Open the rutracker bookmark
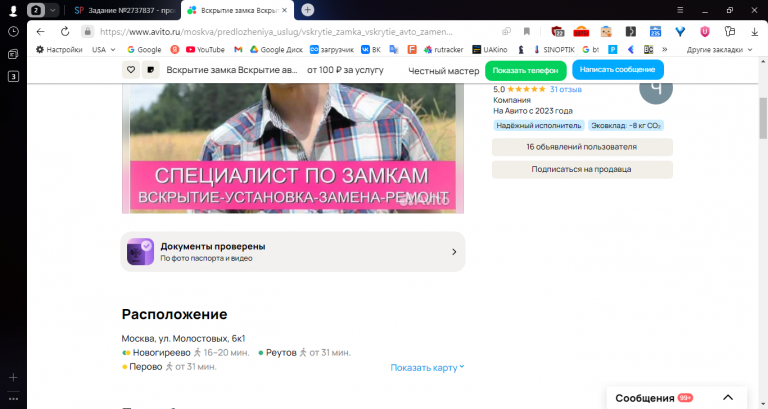 [443, 49]
